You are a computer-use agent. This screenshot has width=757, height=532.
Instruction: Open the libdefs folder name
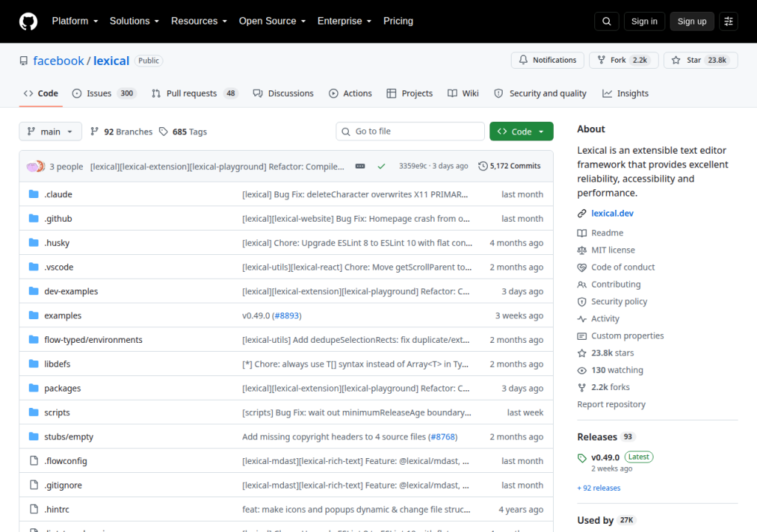tap(57, 364)
